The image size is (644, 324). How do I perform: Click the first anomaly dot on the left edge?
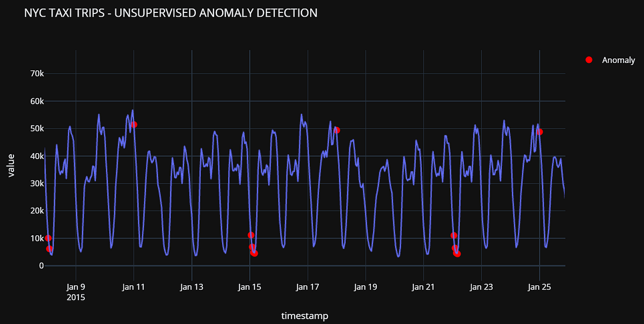pyautogui.click(x=48, y=237)
